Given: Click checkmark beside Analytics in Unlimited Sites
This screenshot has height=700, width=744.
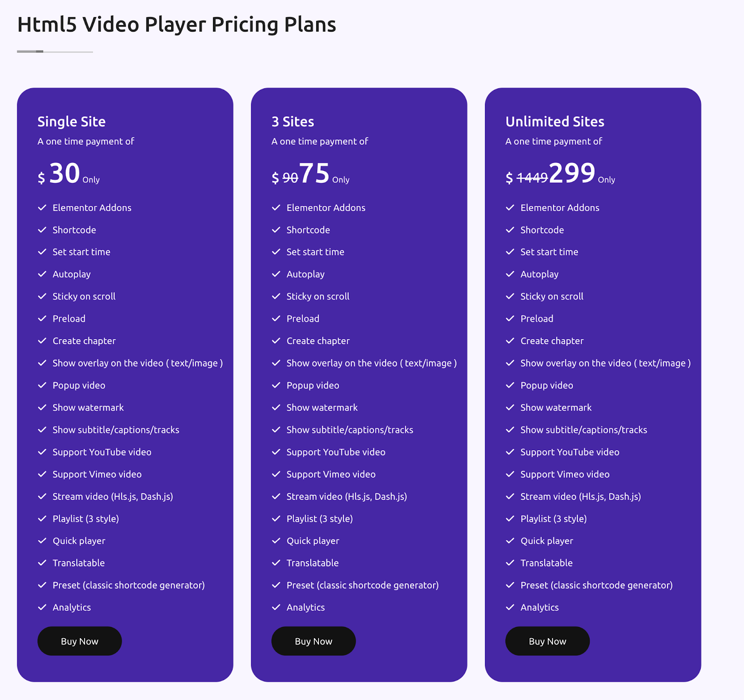Looking at the screenshot, I should [510, 607].
